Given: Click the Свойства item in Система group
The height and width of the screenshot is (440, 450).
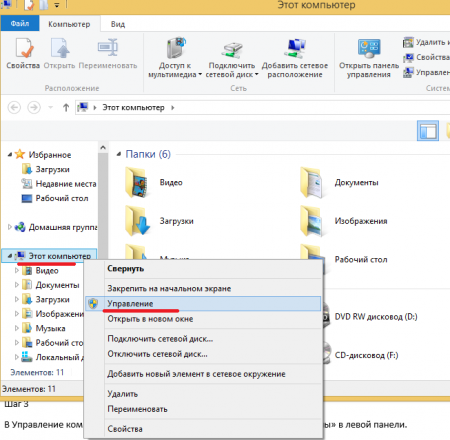Looking at the screenshot, I should pos(426,57).
